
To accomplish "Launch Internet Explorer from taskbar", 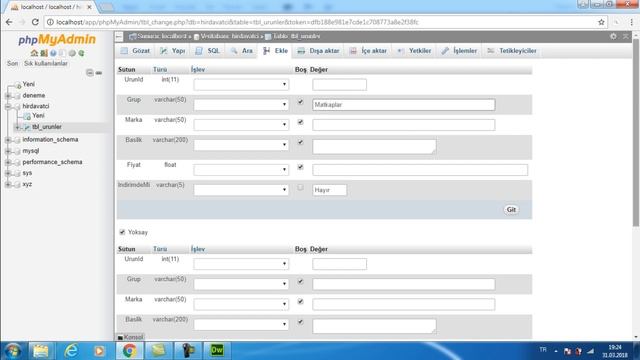I will coord(71,351).
